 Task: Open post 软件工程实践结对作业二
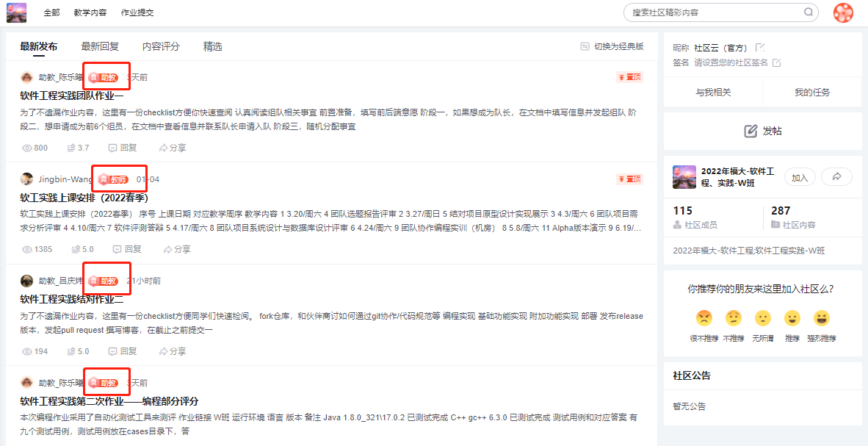pos(71,299)
